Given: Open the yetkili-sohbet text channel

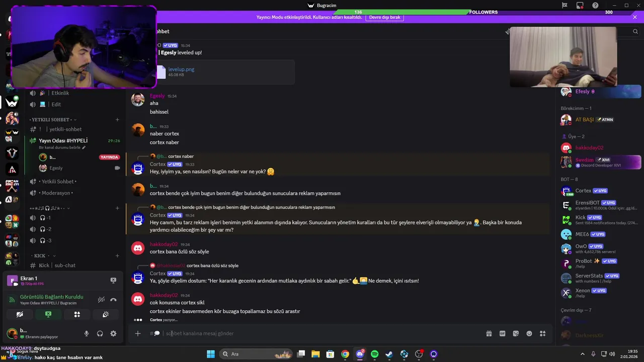Looking at the screenshot, I should [x=65, y=129].
